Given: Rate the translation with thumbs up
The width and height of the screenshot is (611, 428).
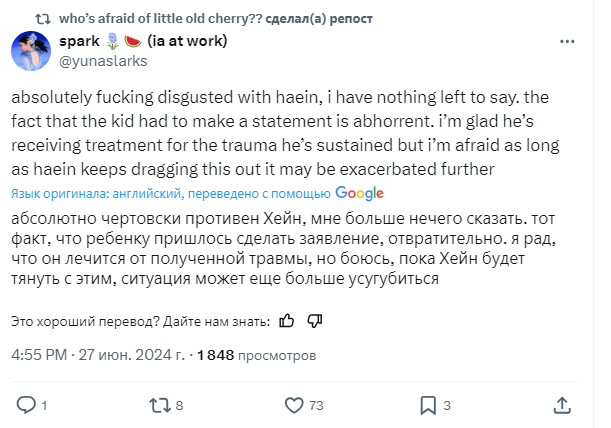Looking at the screenshot, I should click(287, 321).
